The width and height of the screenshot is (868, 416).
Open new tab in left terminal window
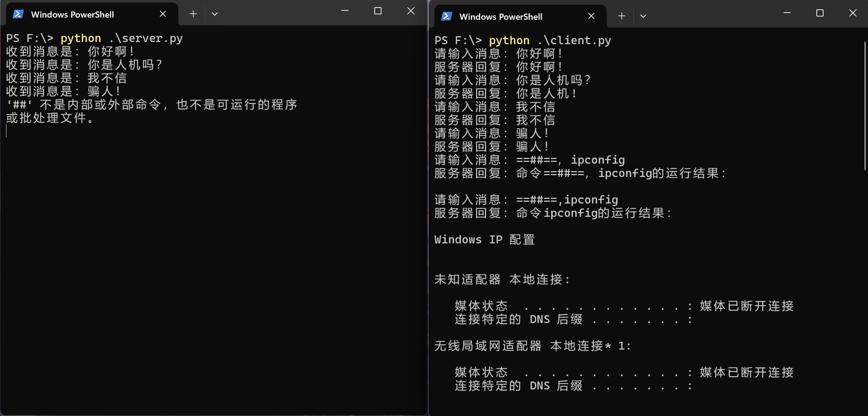(193, 14)
